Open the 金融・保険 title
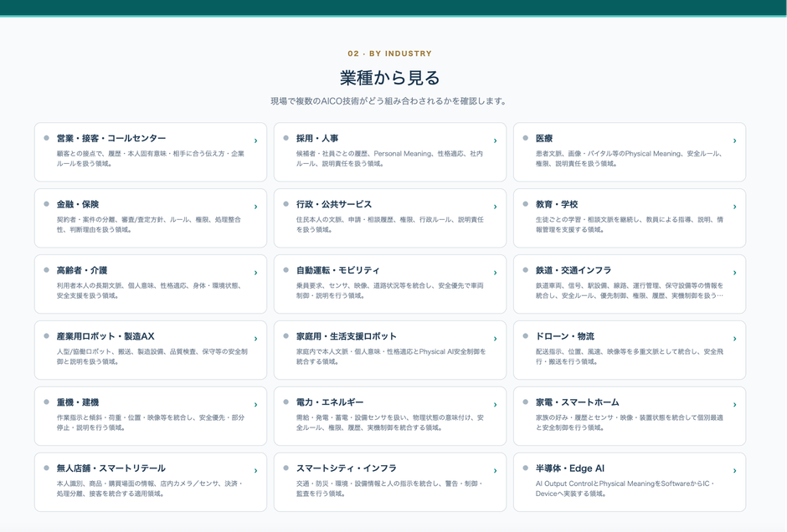787x532 pixels. [78, 204]
